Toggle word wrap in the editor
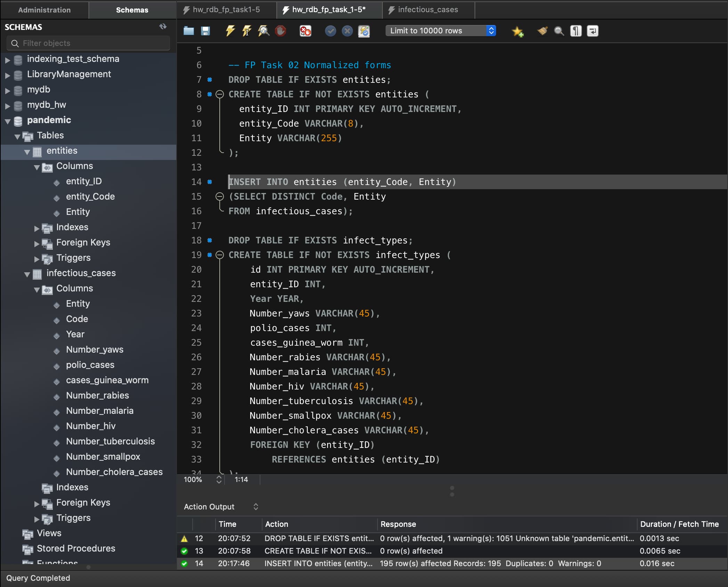The width and height of the screenshot is (728, 587). [x=592, y=31]
